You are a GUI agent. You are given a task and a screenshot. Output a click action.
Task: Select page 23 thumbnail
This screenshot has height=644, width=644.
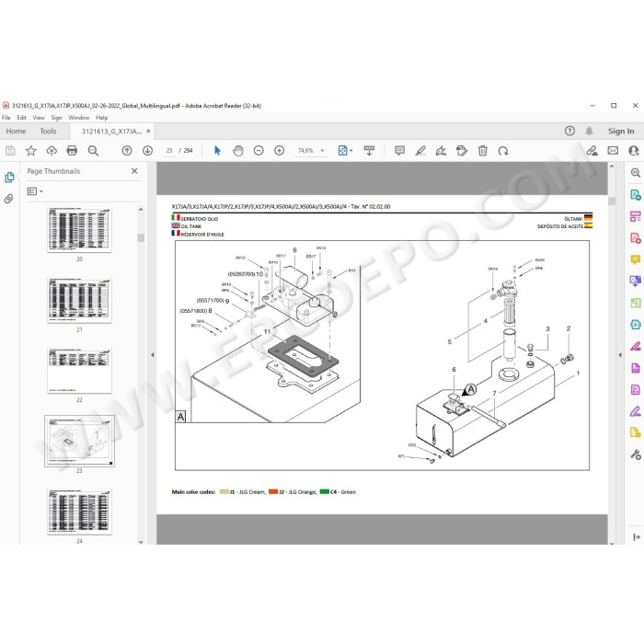point(79,441)
